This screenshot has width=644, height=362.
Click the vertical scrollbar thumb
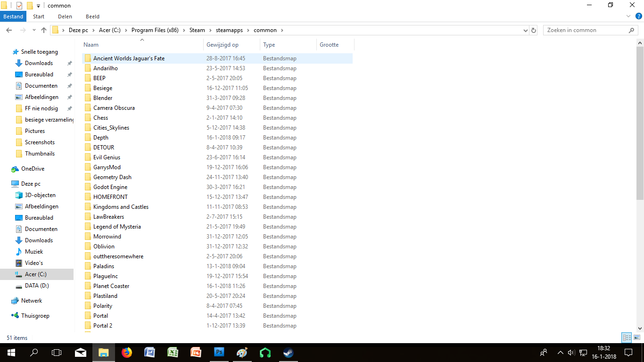coord(640,123)
